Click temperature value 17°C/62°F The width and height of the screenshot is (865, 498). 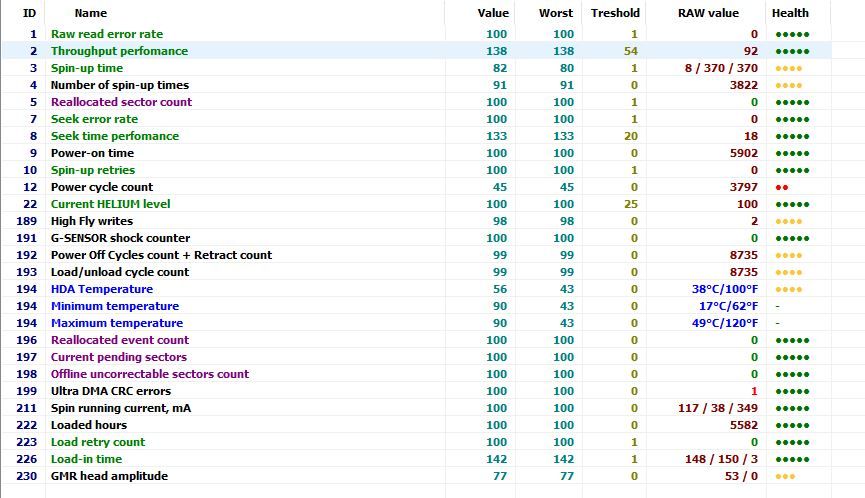coord(729,306)
